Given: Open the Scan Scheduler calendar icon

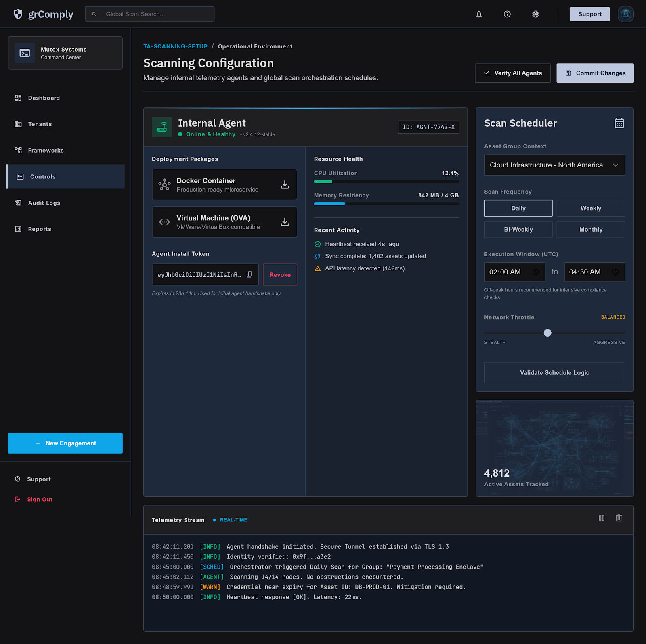Looking at the screenshot, I should pyautogui.click(x=619, y=123).
